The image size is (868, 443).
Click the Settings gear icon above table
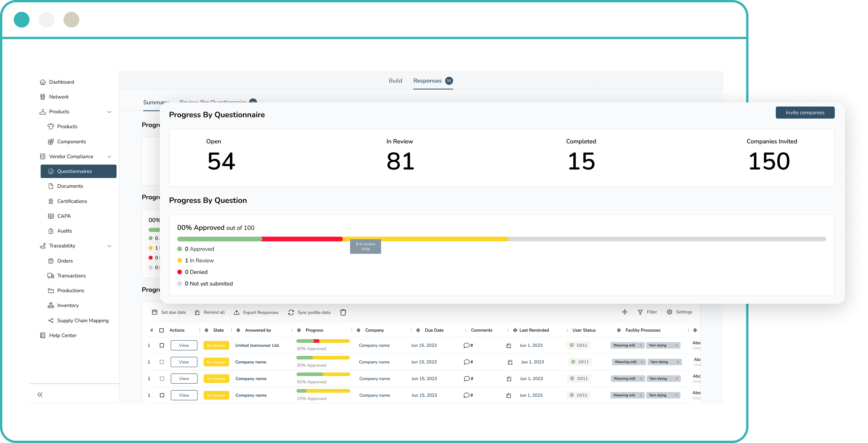coord(669,312)
